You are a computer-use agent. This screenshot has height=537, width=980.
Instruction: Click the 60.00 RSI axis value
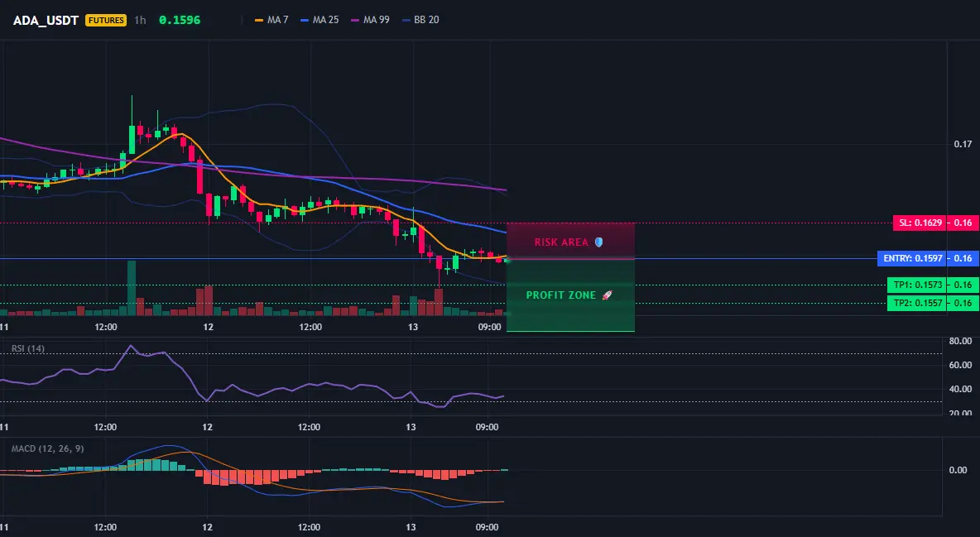pos(961,365)
